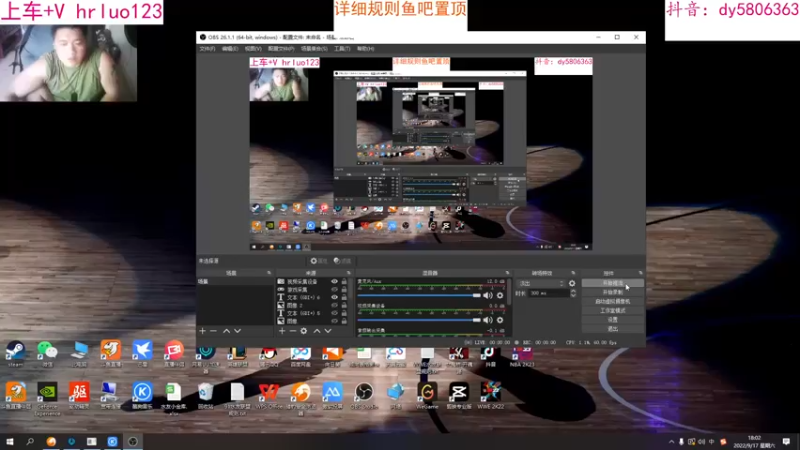This screenshot has width=800, height=450.
Task: Move the scene up with the arrow
Action: [x=227, y=331]
